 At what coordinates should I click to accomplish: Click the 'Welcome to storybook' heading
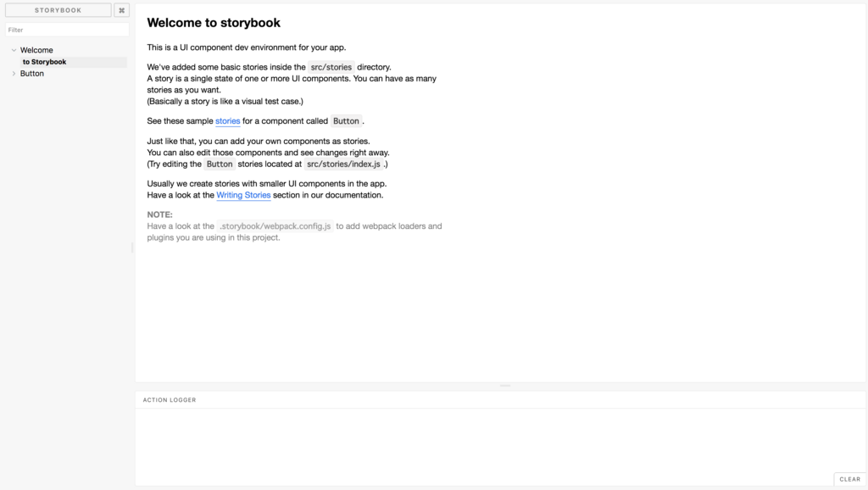[x=214, y=23]
